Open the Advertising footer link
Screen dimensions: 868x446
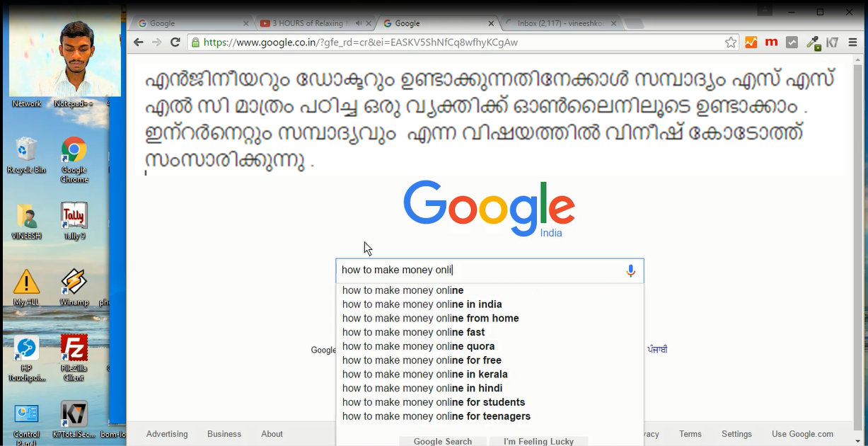(x=167, y=434)
